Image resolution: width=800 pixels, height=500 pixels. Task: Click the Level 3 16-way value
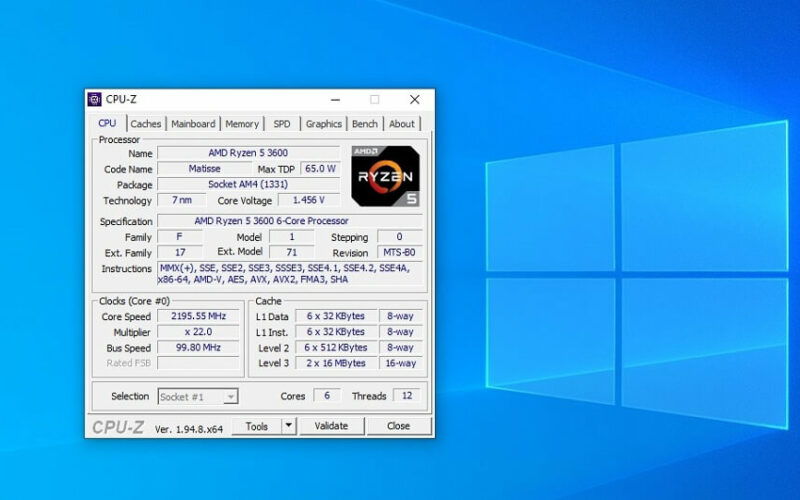tap(401, 363)
